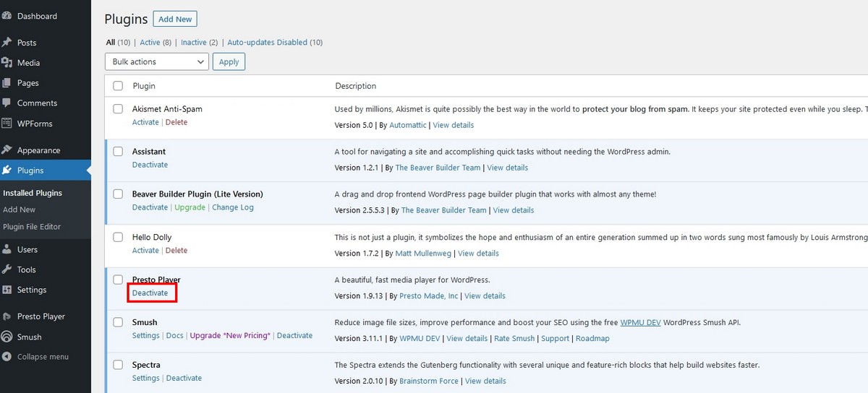Image resolution: width=868 pixels, height=393 pixels.
Task: Click the Dashboard icon in sidebar
Action: (x=7, y=16)
